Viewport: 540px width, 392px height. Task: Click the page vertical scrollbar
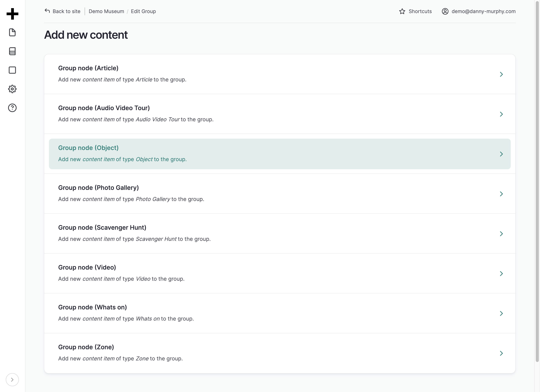(537, 182)
